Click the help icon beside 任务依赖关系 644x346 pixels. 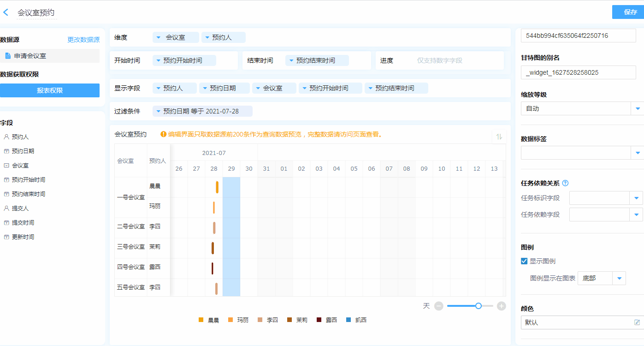click(x=566, y=183)
